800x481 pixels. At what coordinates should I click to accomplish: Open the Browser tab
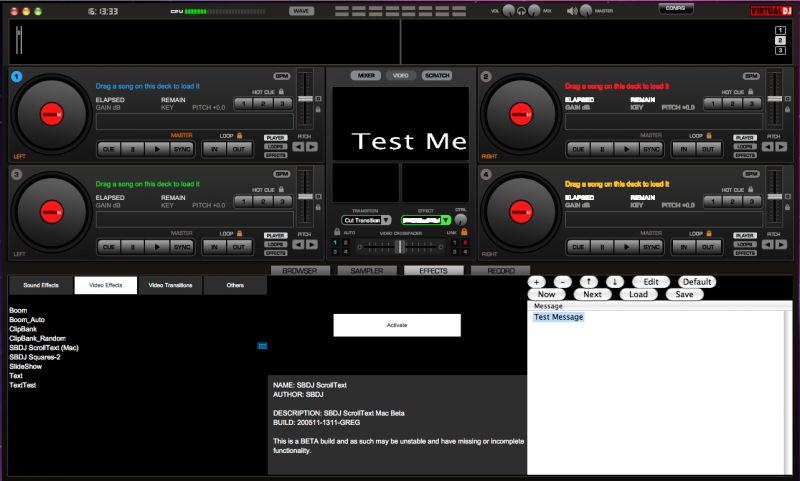point(300,270)
